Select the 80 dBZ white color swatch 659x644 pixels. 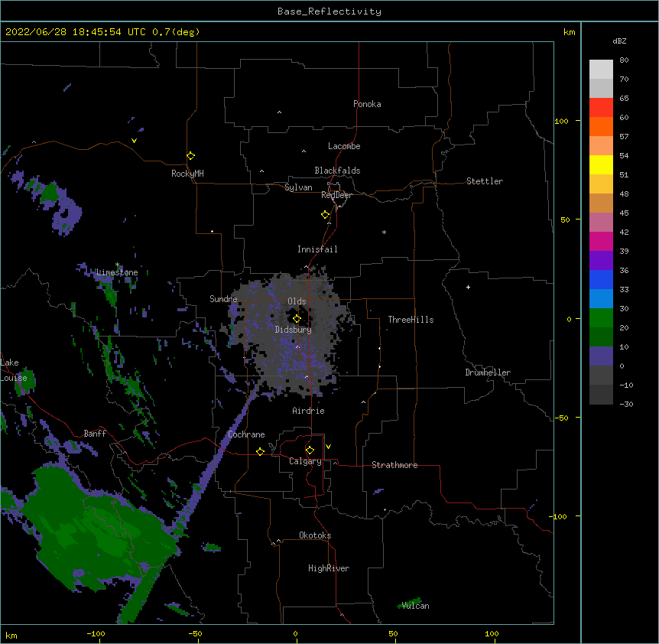(x=601, y=70)
